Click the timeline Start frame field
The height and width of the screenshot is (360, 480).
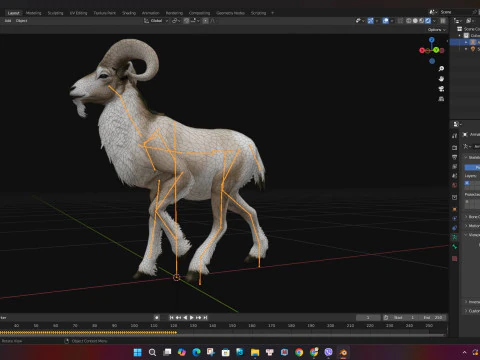coord(404,318)
